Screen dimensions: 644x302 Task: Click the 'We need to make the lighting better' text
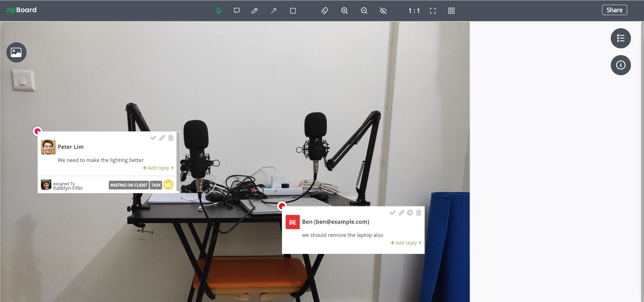(x=101, y=160)
